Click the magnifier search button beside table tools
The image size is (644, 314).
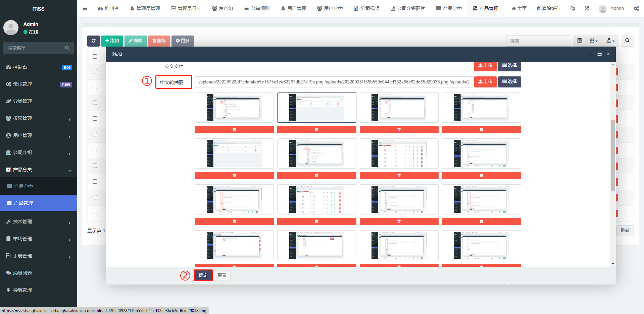[x=627, y=41]
